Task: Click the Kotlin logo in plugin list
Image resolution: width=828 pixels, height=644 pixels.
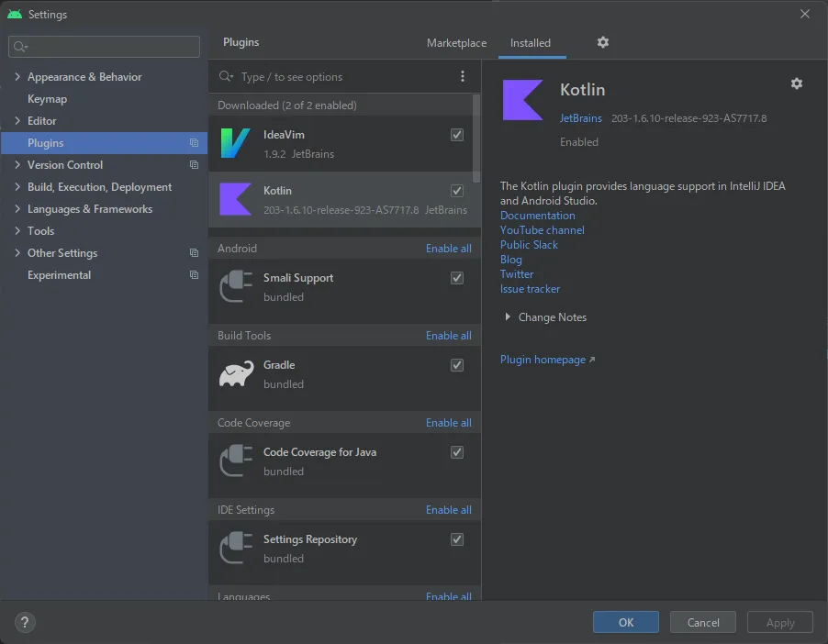Action: [x=235, y=200]
